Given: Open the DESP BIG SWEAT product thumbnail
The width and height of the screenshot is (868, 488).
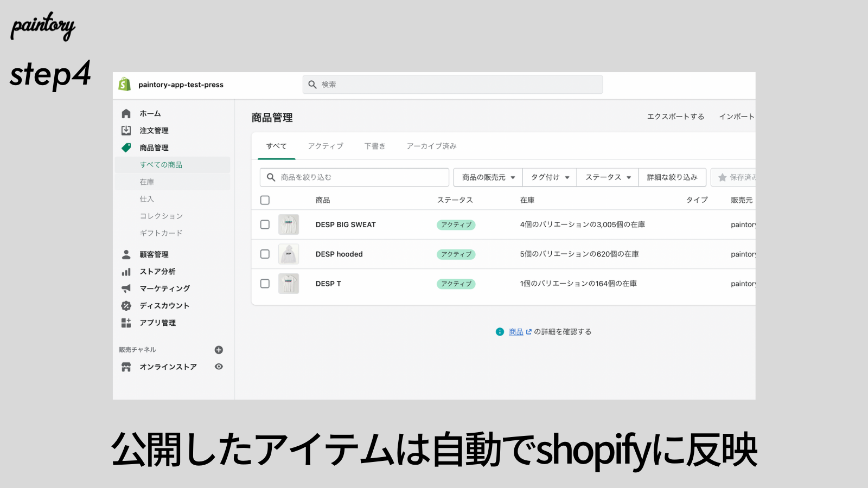Looking at the screenshot, I should coord(289,224).
